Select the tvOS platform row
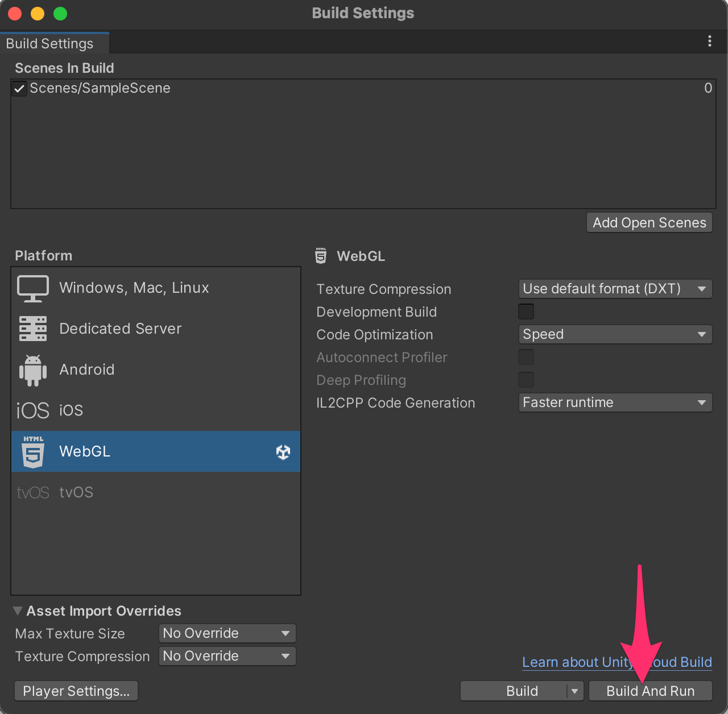Screen dimensions: 728x714 pos(156,492)
